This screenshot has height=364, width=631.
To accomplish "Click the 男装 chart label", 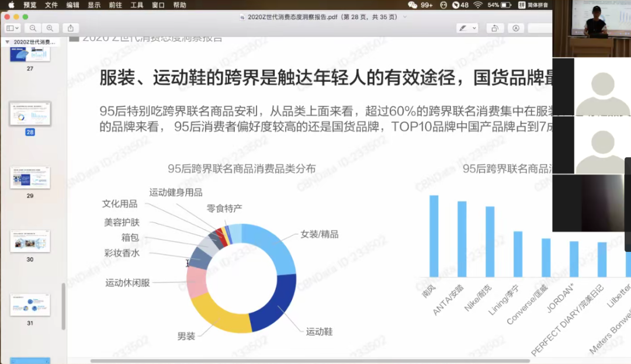I will 186,337.
